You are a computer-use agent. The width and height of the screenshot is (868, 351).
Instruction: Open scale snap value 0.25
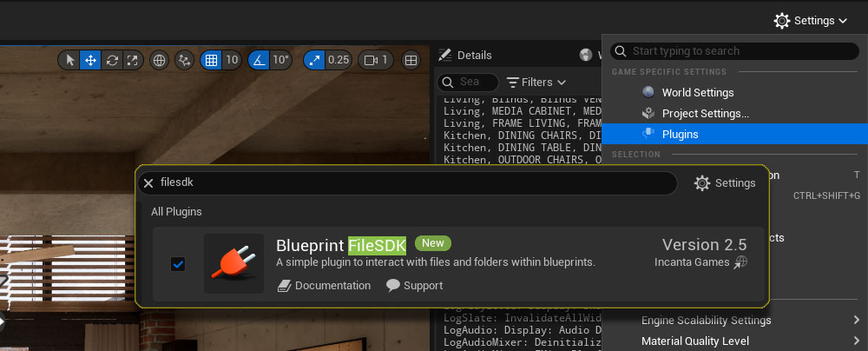339,60
